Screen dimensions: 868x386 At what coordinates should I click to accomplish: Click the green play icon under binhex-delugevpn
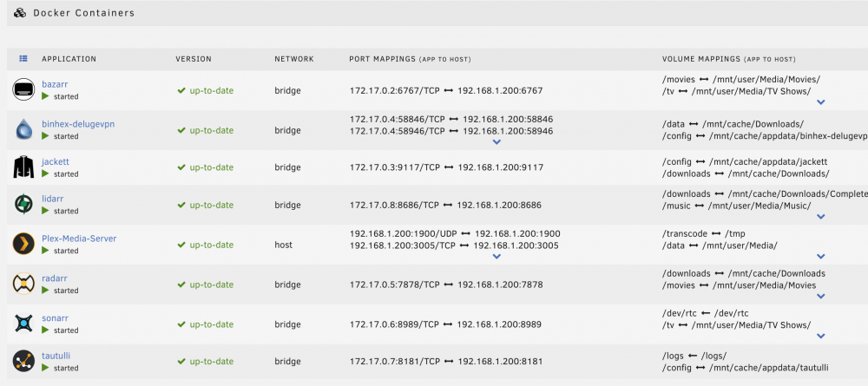tap(46, 136)
